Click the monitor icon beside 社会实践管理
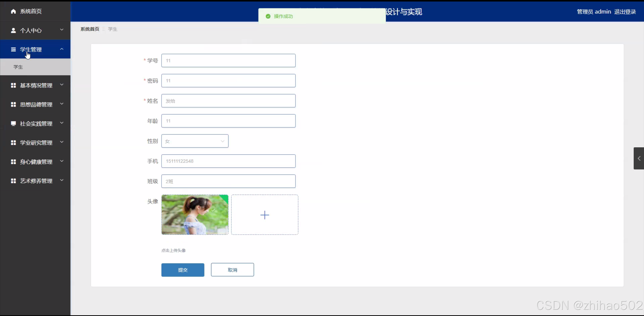Image resolution: width=644 pixels, height=316 pixels. pos(13,123)
